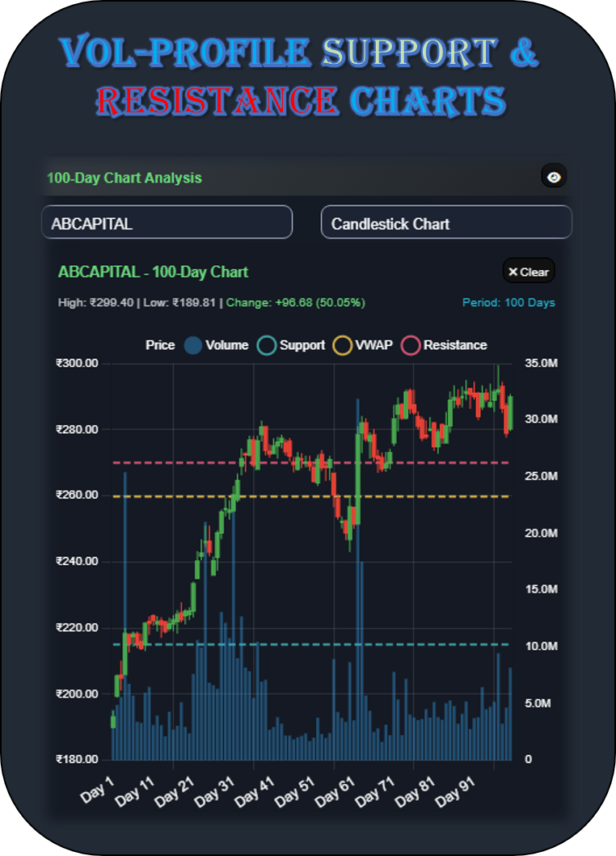This screenshot has width=616, height=856.
Task: Click the ₹300.00 price axis label
Action: click(77, 363)
